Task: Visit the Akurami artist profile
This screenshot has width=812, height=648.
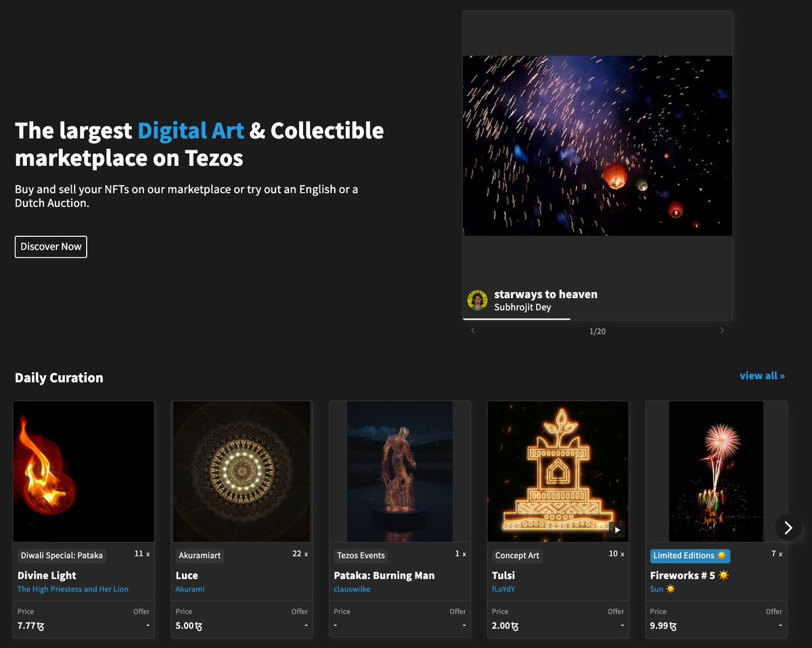Action: 190,589
